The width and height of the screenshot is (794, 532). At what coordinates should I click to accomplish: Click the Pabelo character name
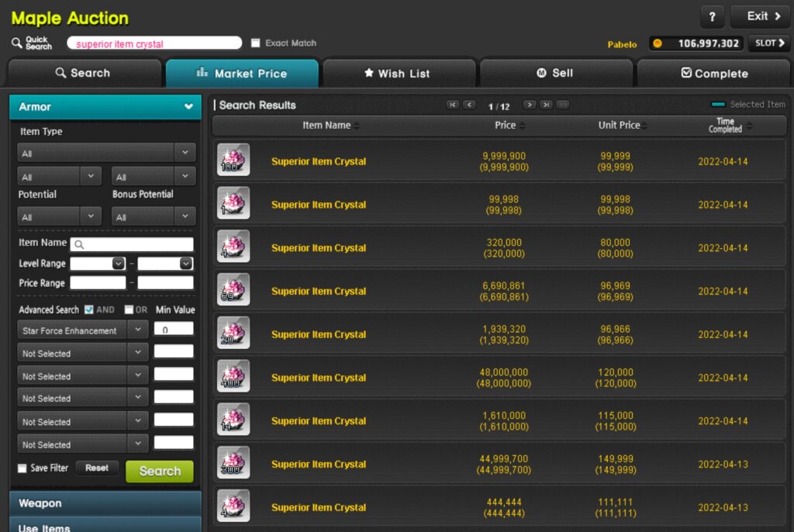coord(622,44)
